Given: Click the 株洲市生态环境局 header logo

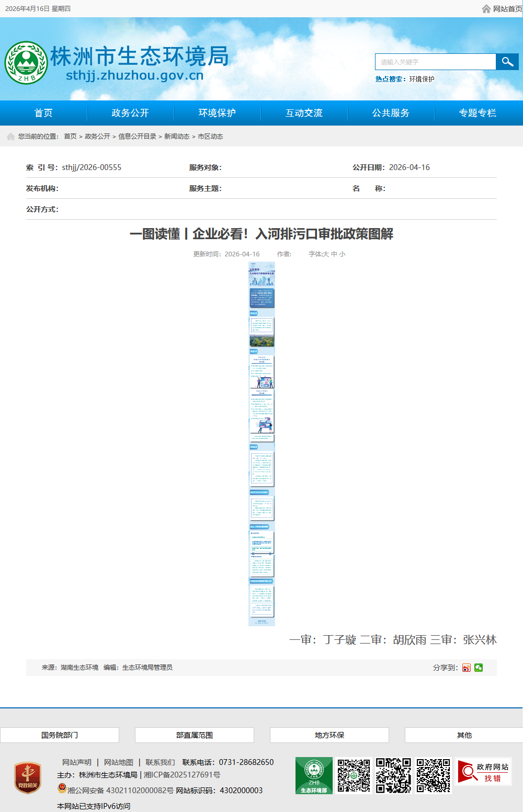Looking at the screenshot, I should tap(26, 63).
